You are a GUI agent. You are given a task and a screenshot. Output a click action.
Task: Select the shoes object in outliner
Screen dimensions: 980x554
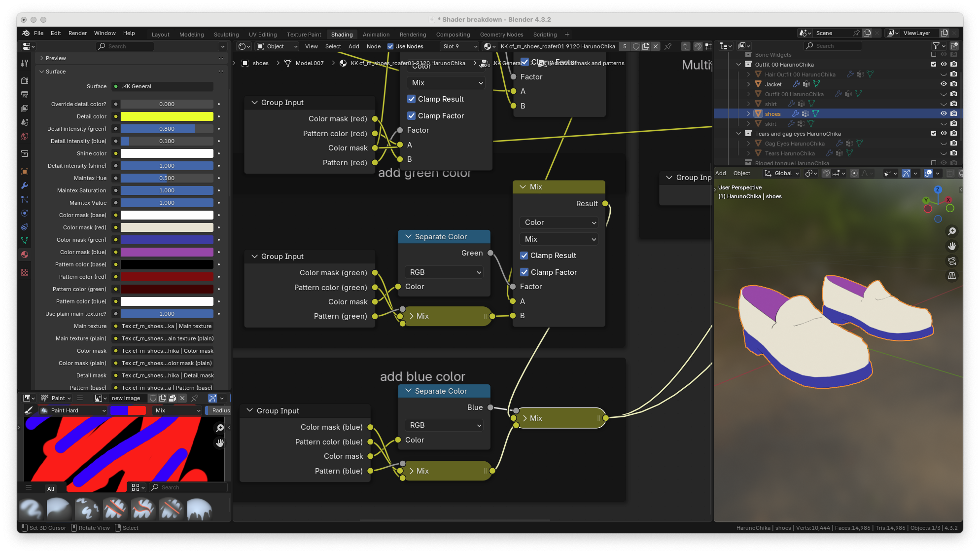tap(772, 114)
